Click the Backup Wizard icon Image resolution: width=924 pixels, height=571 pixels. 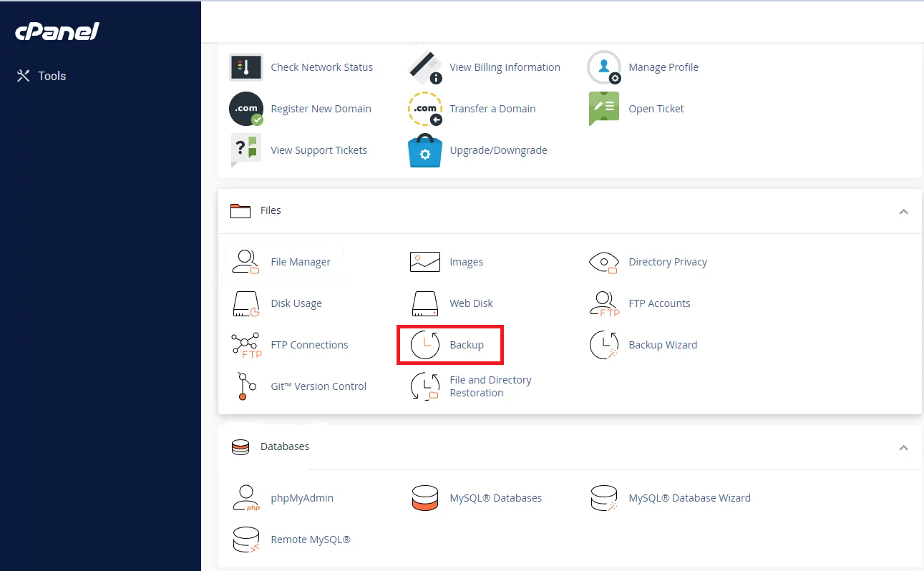(x=604, y=345)
